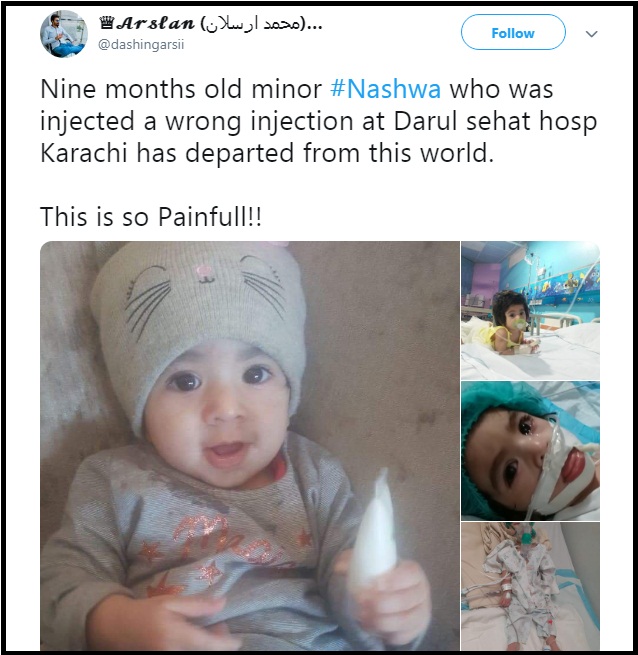View the green surgical cap photo thumbnail
Screen dimensions: 638x655
530,451
